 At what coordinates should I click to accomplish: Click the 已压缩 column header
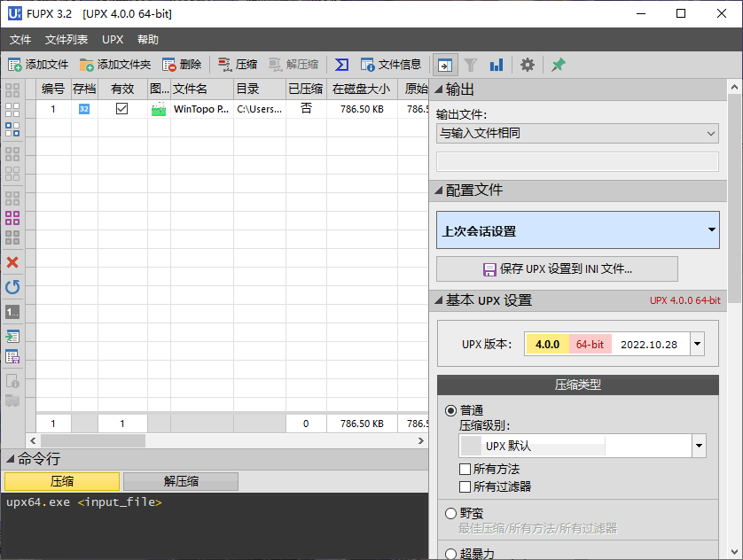306,89
